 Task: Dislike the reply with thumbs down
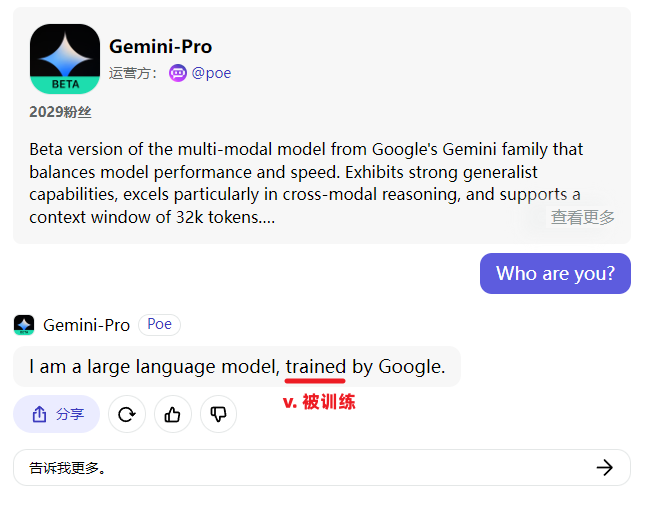[x=218, y=414]
